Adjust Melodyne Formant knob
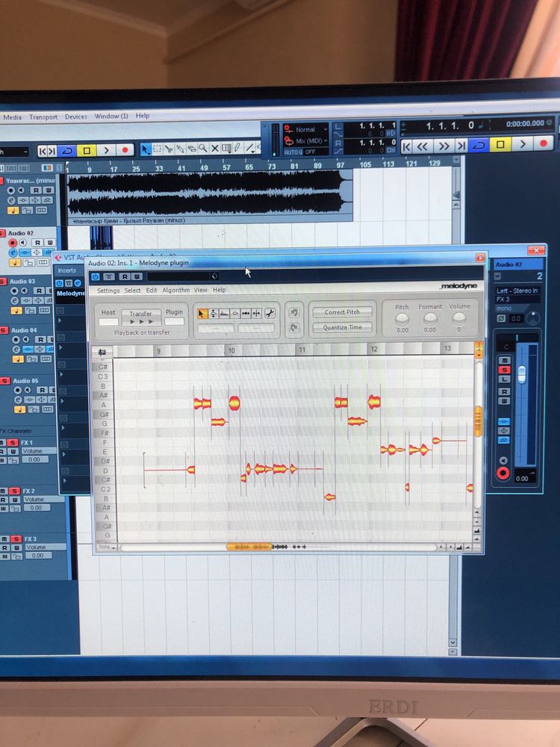This screenshot has height=747, width=560. pos(430,319)
